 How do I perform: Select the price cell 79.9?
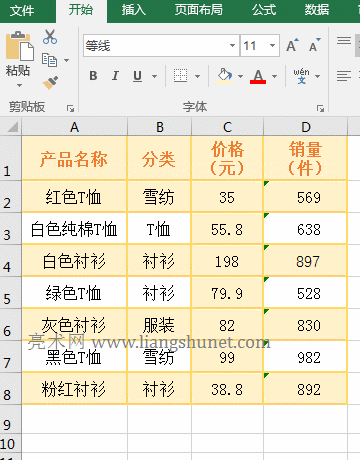[x=227, y=293]
